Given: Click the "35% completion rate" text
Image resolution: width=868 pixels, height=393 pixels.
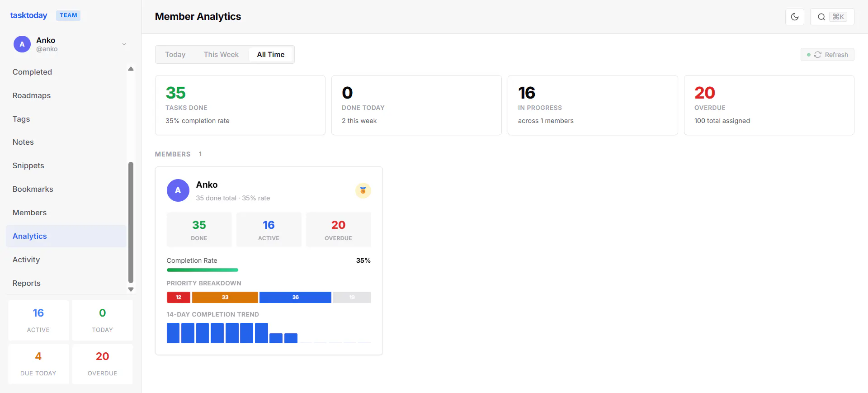Looking at the screenshot, I should pyautogui.click(x=198, y=121).
